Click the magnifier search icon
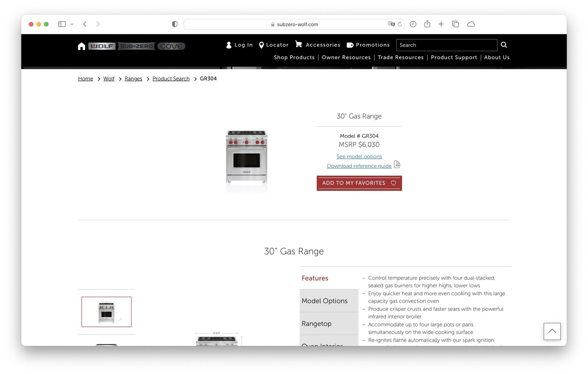This screenshot has width=588, height=374. [504, 45]
